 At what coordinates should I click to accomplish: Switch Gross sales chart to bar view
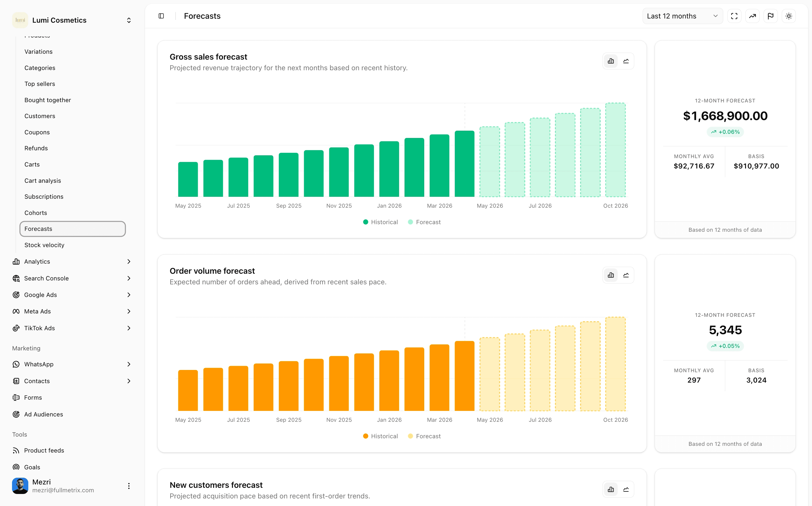[x=611, y=61]
